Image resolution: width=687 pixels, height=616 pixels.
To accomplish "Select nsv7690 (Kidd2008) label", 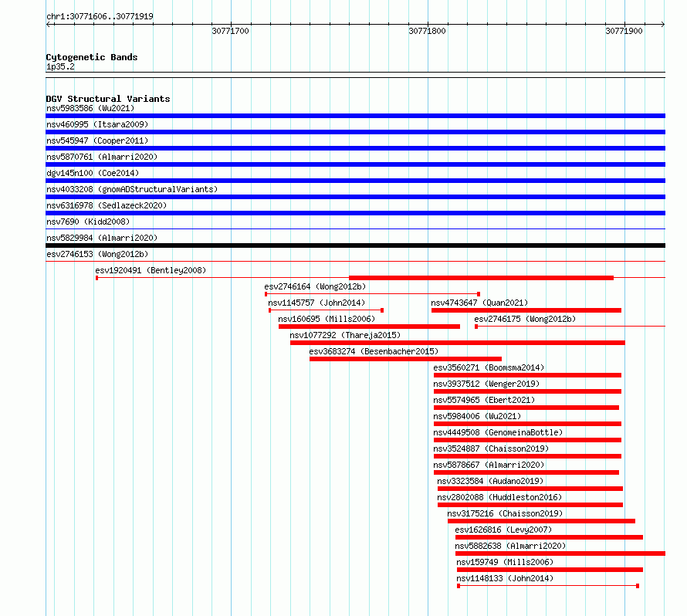I will [88, 222].
